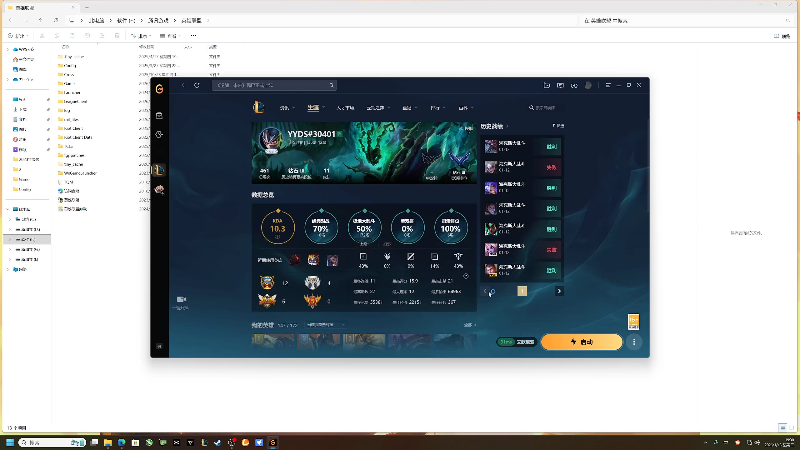Open the last League nav tab

tap(465, 108)
